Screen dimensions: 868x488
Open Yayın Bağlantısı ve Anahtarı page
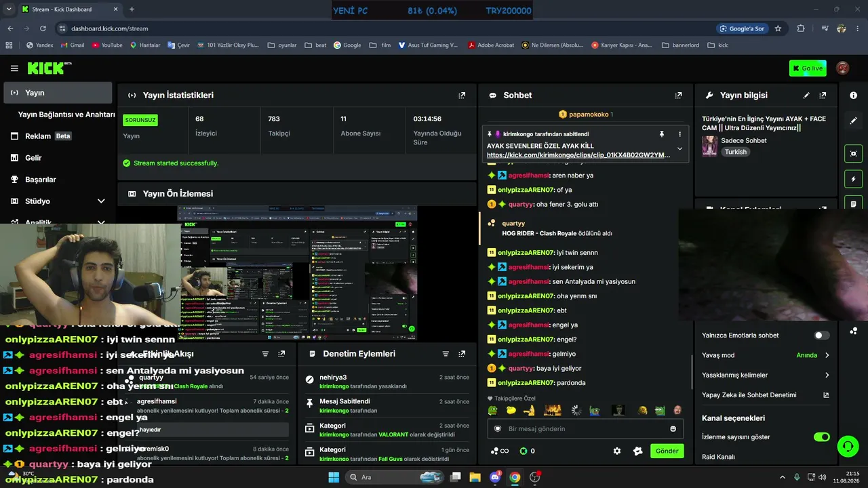(66, 115)
